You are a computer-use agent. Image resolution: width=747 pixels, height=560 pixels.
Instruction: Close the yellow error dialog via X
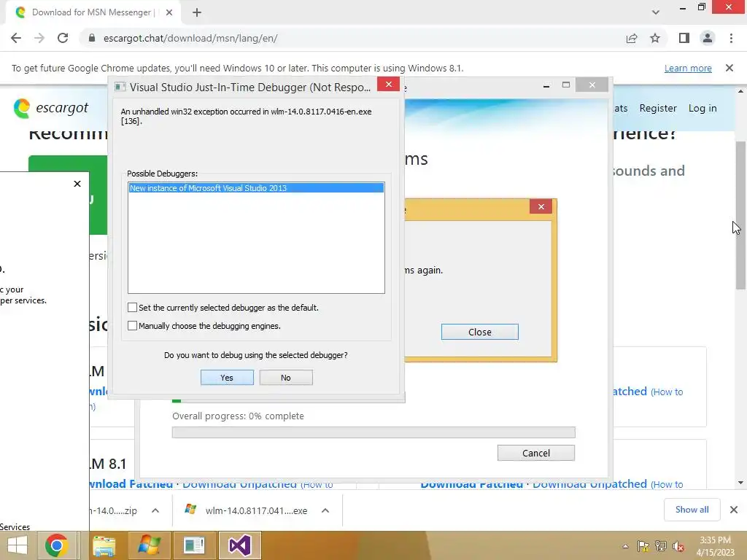(541, 206)
